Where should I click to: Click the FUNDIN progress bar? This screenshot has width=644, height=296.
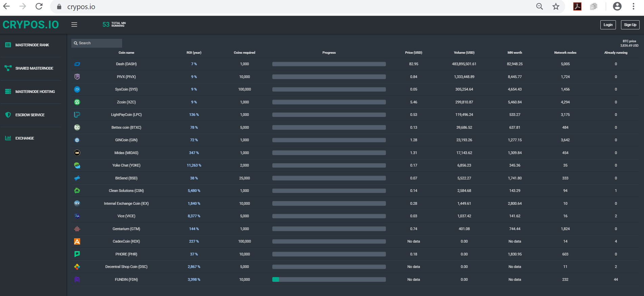click(329, 279)
